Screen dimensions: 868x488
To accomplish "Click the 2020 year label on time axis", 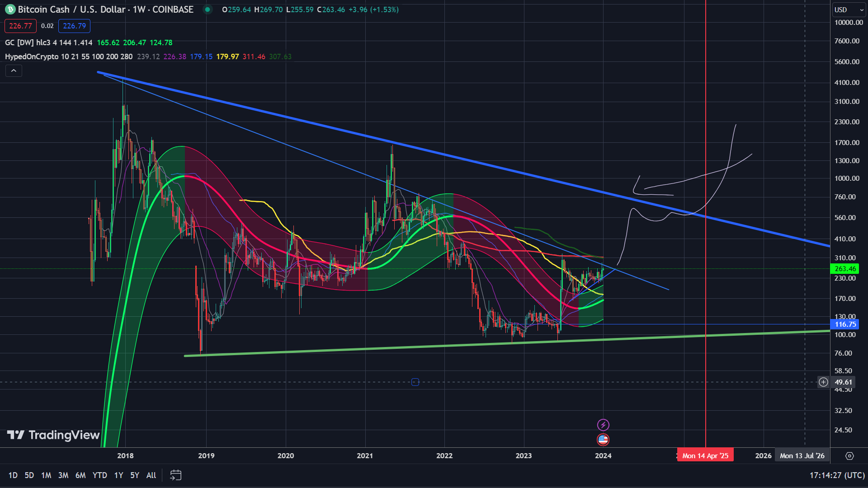I will pyautogui.click(x=286, y=455).
